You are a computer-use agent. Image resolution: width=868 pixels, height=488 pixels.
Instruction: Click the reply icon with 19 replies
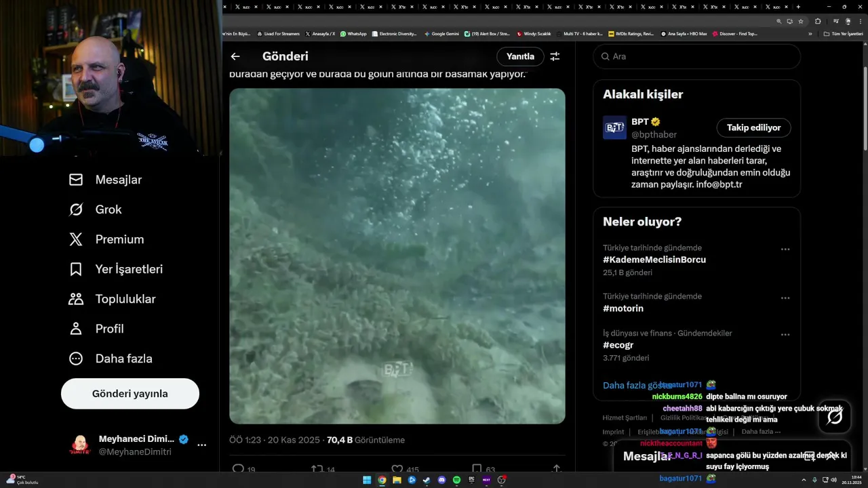(x=238, y=469)
